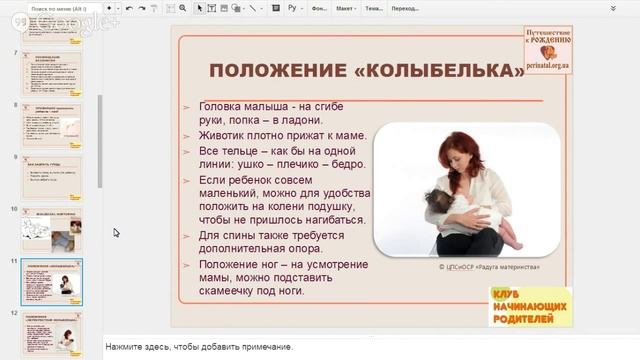Click the speaker notes field
The width and height of the screenshot is (640, 360).
(371, 347)
